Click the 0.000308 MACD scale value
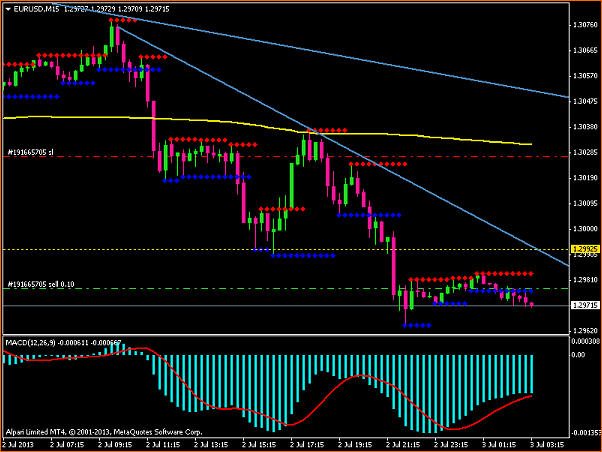The image size is (602, 452). click(x=585, y=341)
